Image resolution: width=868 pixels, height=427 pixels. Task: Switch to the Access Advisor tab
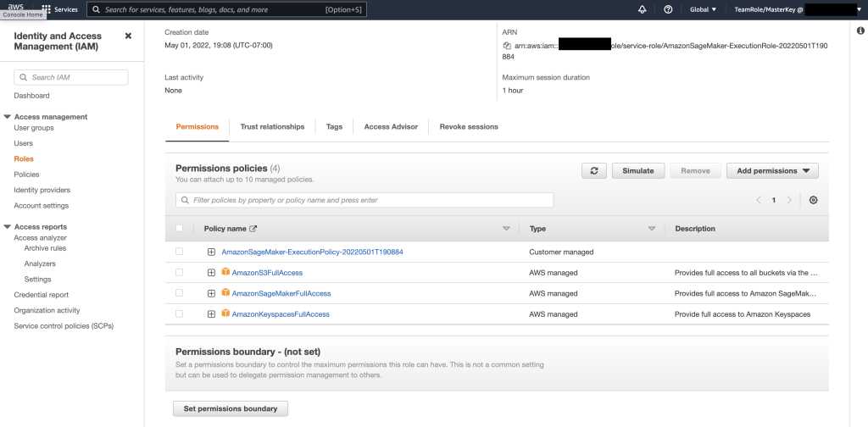pos(391,127)
